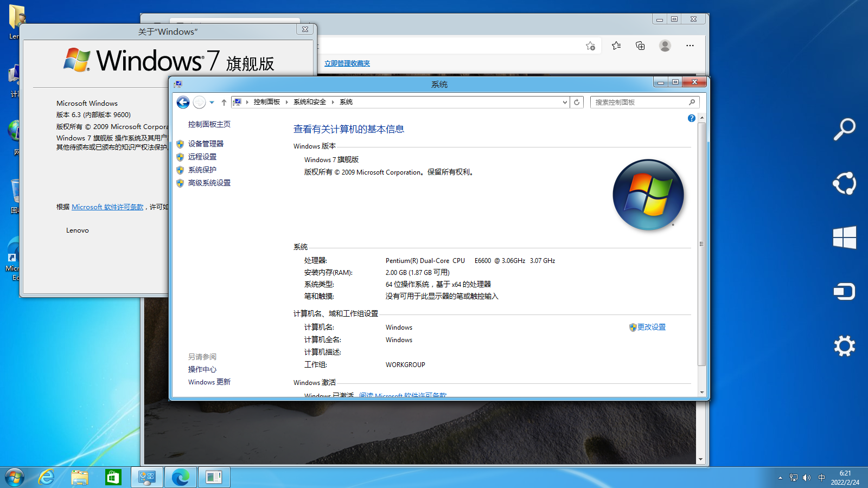Click the Share charm icon
Screen dimensions: 868x488
[844, 183]
